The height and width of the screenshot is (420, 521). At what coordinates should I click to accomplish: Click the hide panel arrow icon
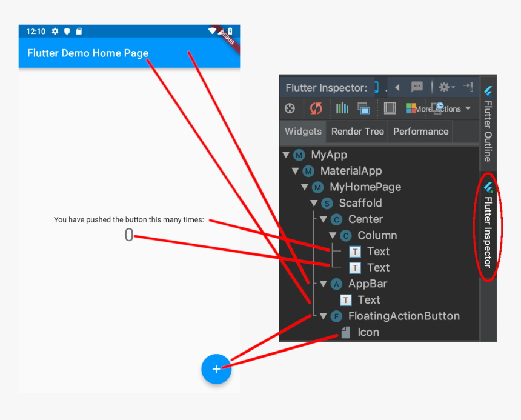pyautogui.click(x=468, y=87)
